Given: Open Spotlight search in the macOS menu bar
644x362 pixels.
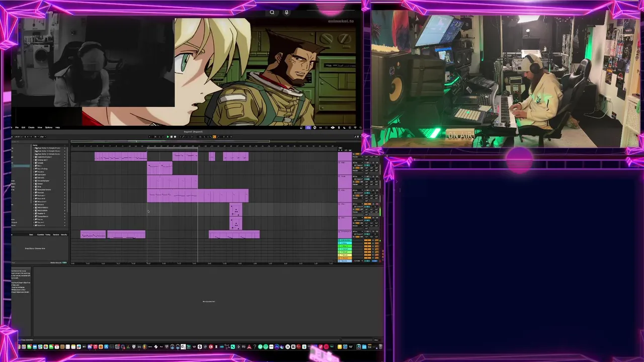Looking at the screenshot, I should (360, 128).
